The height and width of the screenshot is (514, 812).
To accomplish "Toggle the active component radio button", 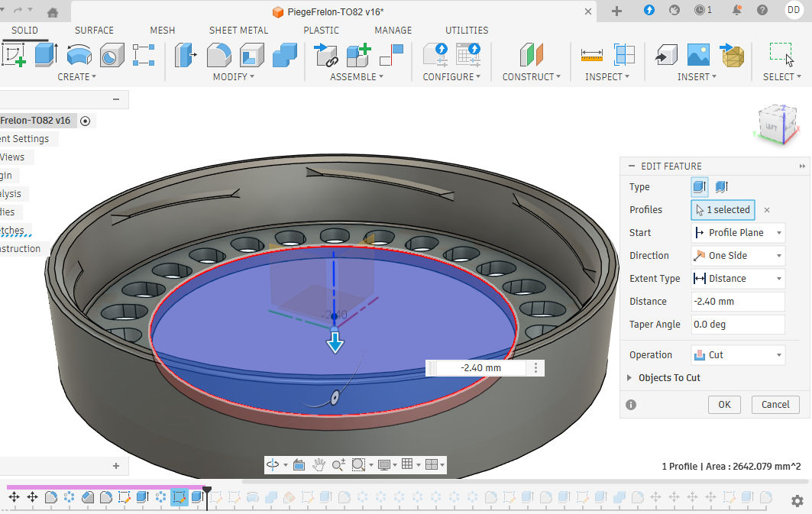I will (x=86, y=121).
